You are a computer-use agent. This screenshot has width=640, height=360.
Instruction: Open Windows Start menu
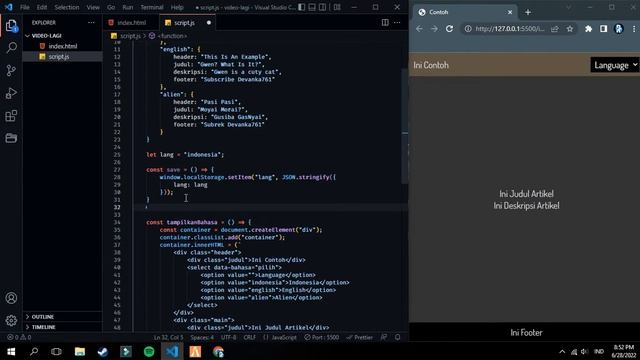click(x=11, y=351)
